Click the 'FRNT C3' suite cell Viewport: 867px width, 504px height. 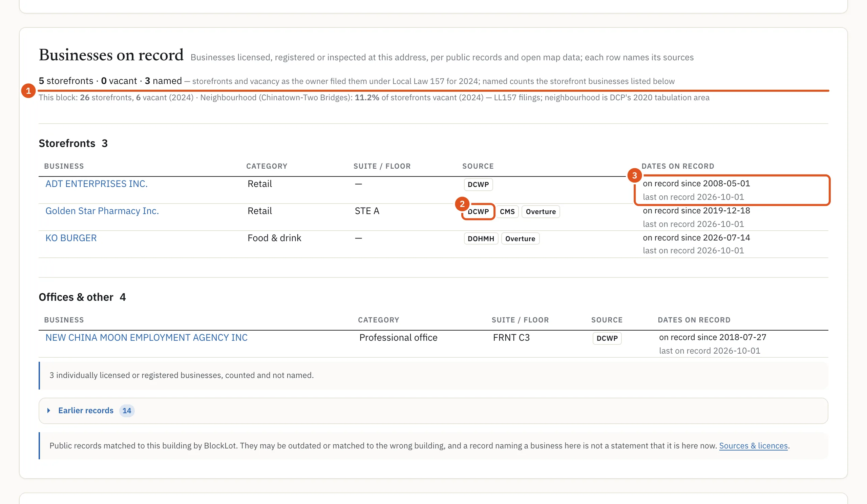tap(511, 337)
